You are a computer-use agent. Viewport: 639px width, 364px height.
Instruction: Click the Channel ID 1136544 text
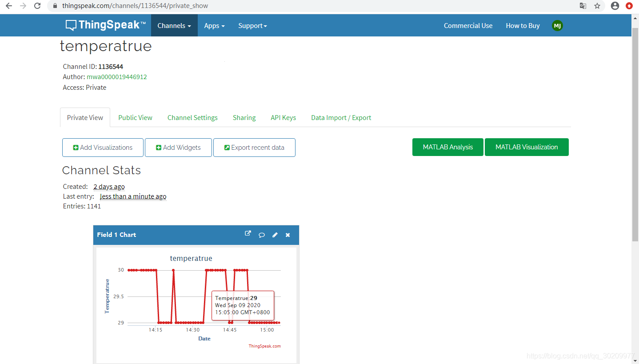93,67
